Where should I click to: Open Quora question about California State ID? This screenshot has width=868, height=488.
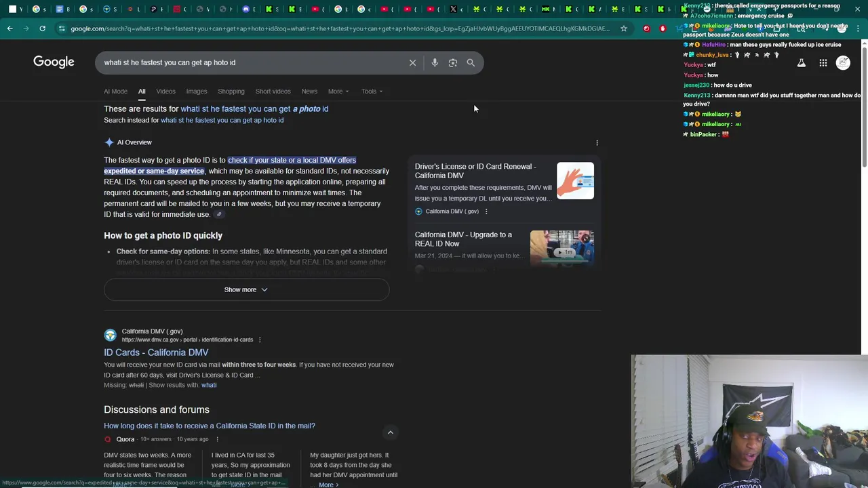[x=210, y=426]
